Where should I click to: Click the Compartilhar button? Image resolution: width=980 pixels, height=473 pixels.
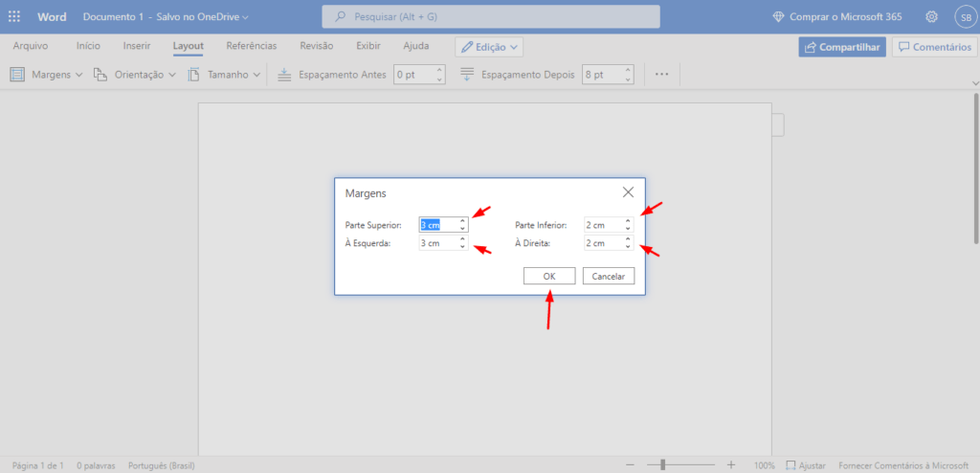tap(842, 47)
